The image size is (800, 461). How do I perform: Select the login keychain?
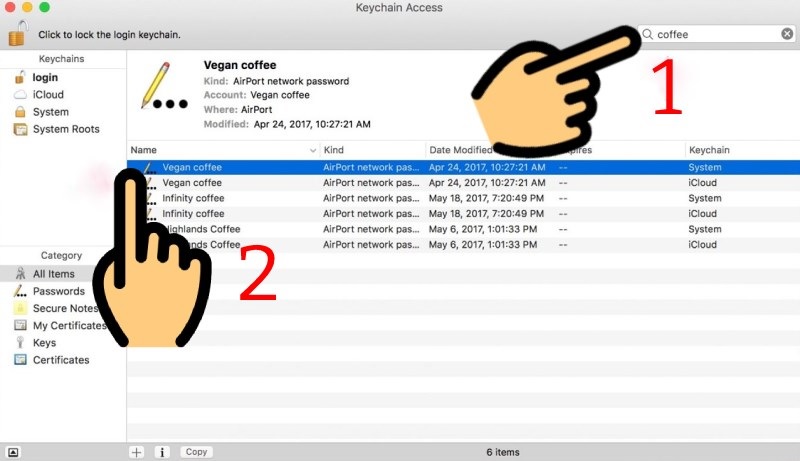pyautogui.click(x=45, y=78)
